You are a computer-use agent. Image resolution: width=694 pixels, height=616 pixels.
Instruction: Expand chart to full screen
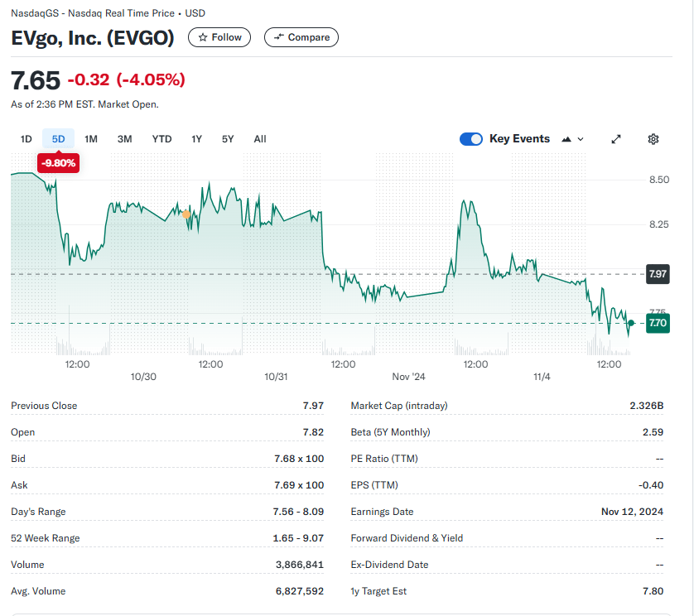616,139
